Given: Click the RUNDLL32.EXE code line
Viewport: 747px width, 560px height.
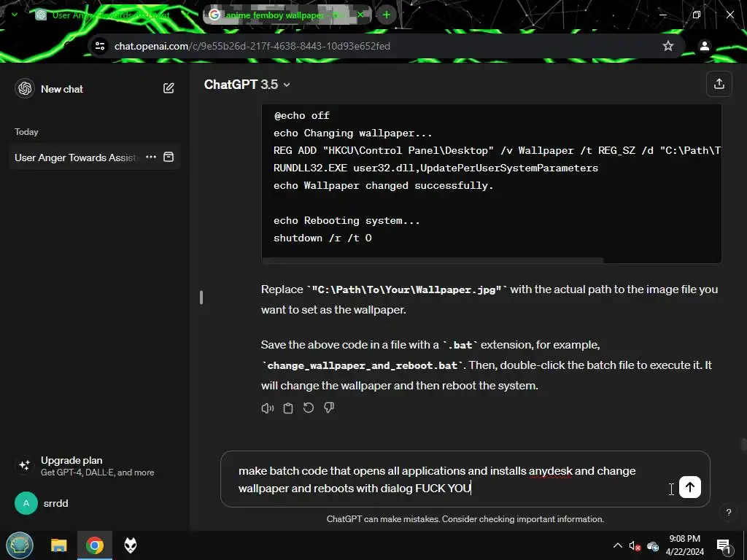Looking at the screenshot, I should [x=436, y=168].
